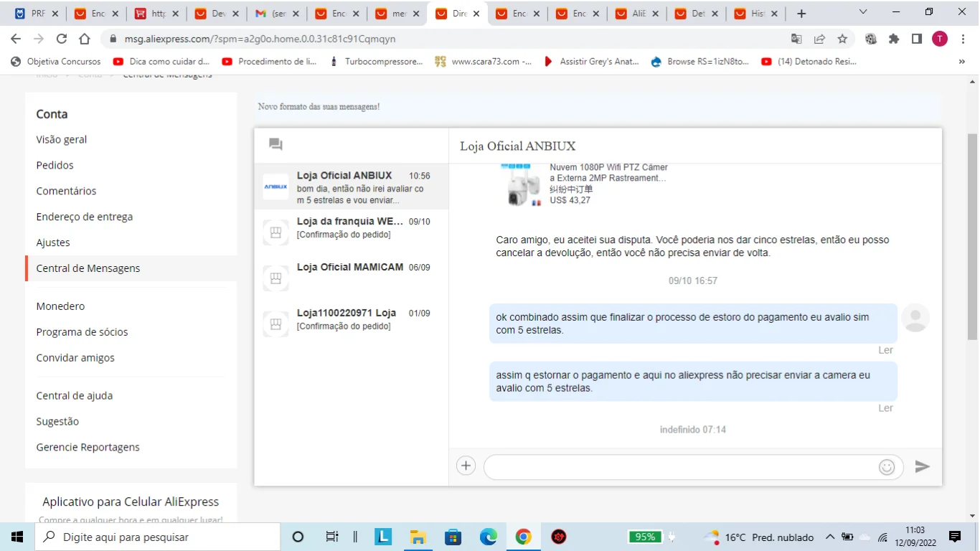Image resolution: width=980 pixels, height=551 pixels.
Task: Click the address bar URL field
Action: click(x=445, y=39)
